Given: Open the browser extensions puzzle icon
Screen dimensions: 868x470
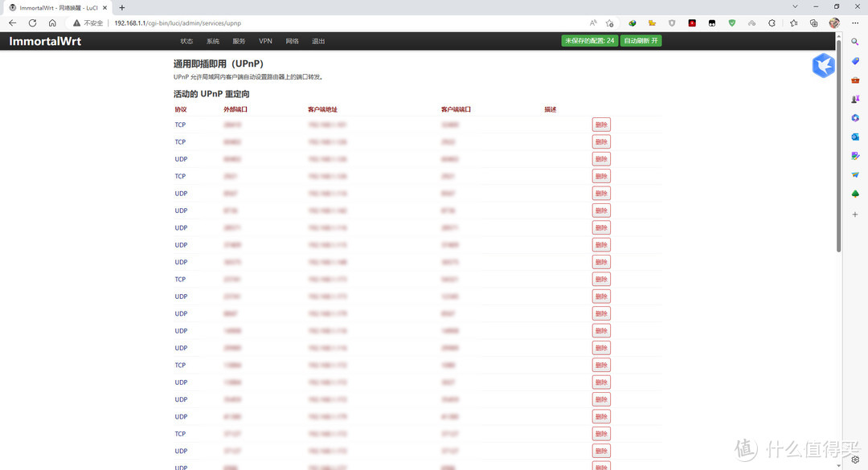Looking at the screenshot, I should (x=772, y=23).
